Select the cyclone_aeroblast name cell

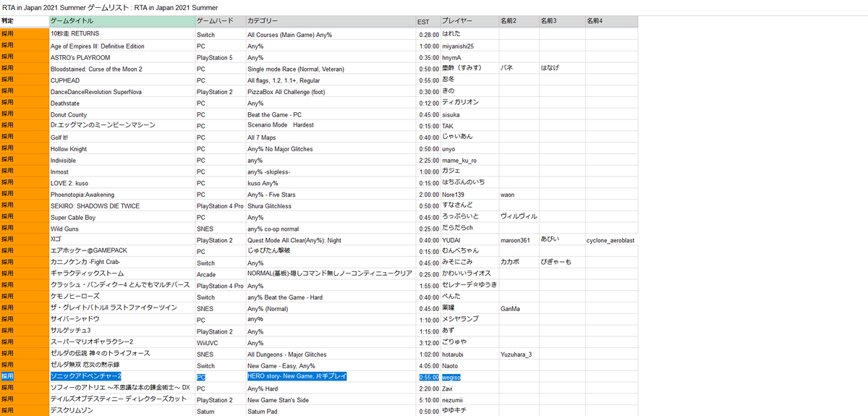pyautogui.click(x=611, y=240)
